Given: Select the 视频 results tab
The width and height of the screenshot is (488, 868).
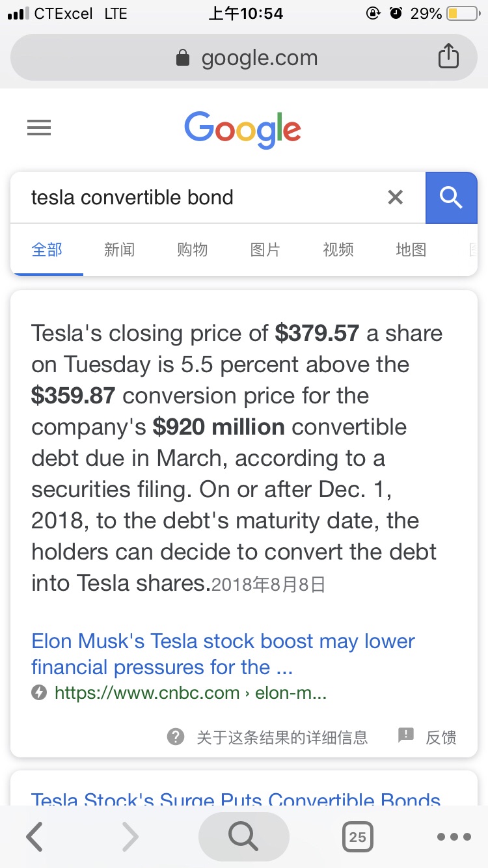Looking at the screenshot, I should 338,249.
